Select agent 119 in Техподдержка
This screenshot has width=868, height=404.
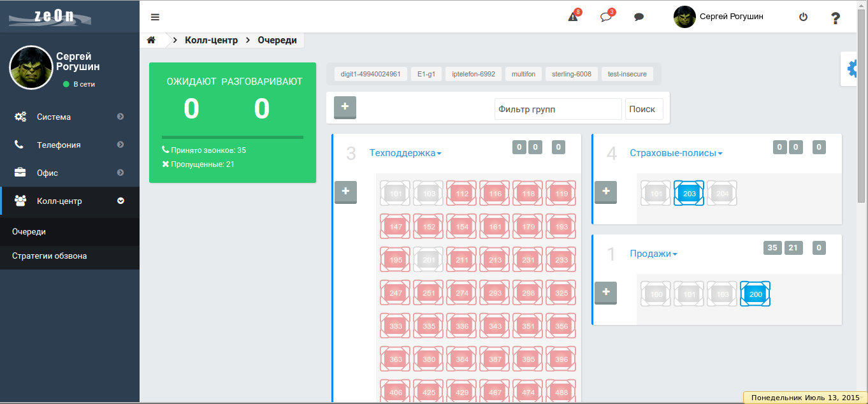tap(561, 193)
